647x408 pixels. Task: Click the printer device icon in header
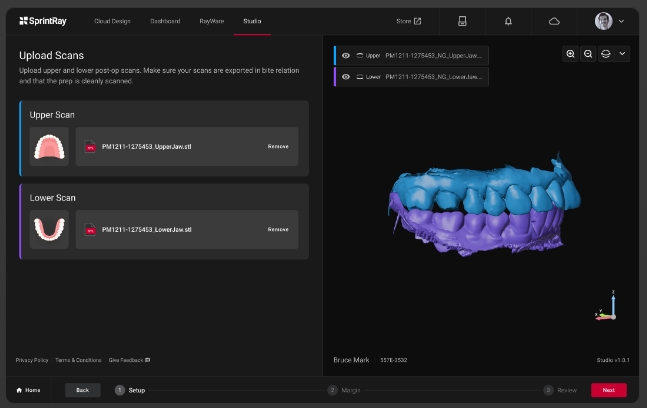click(461, 20)
